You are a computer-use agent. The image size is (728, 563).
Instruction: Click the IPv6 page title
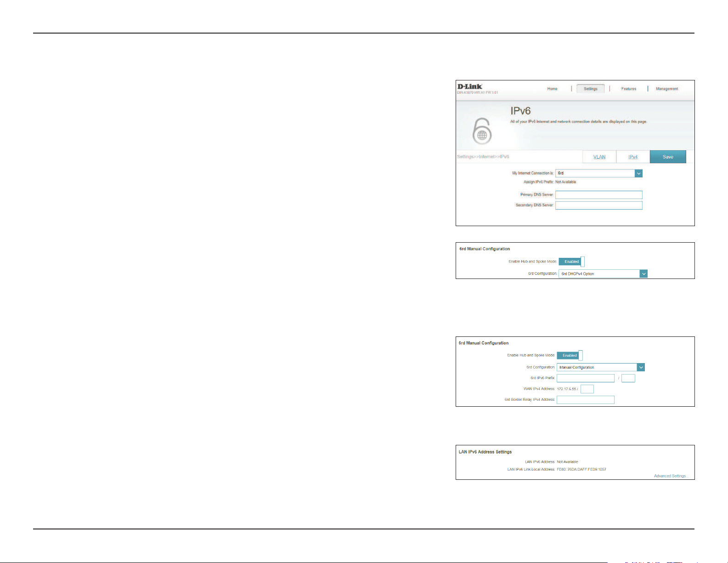click(x=521, y=111)
